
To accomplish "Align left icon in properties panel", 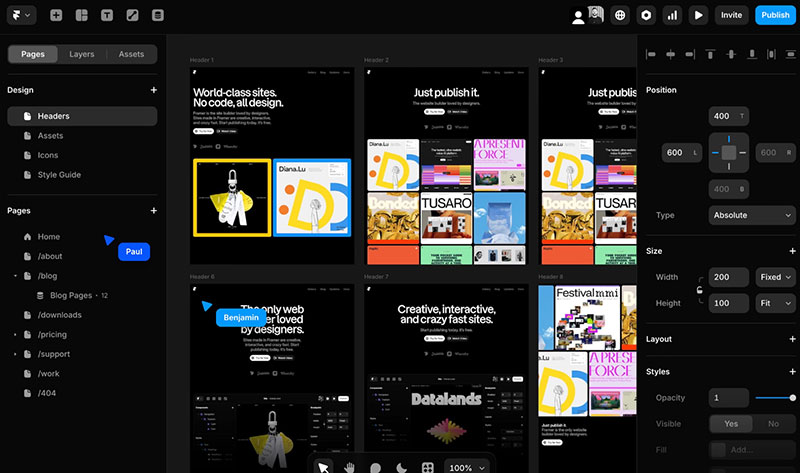I will tap(651, 54).
